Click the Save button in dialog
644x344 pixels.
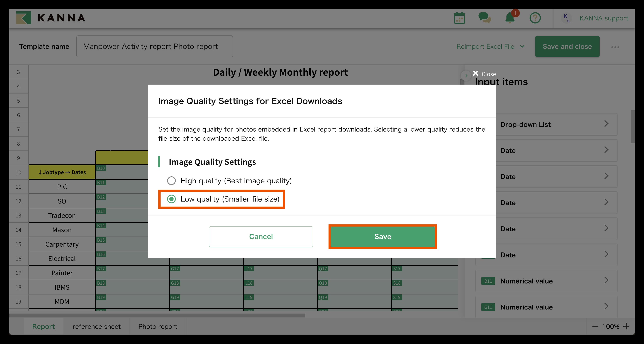pos(382,237)
